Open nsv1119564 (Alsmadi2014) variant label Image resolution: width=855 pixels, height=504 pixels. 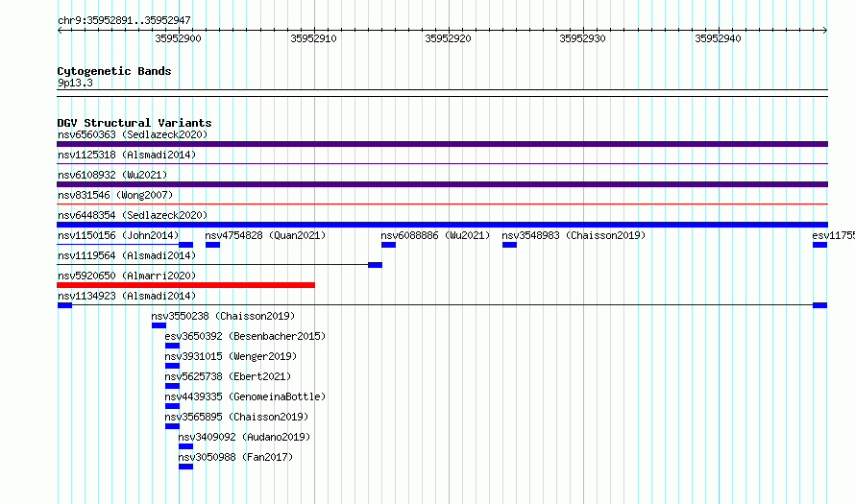click(127, 255)
